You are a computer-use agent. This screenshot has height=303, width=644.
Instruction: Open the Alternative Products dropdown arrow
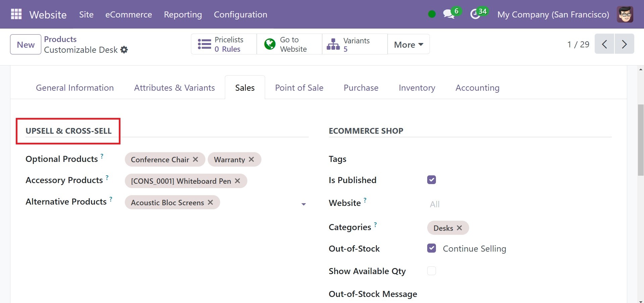(x=304, y=204)
